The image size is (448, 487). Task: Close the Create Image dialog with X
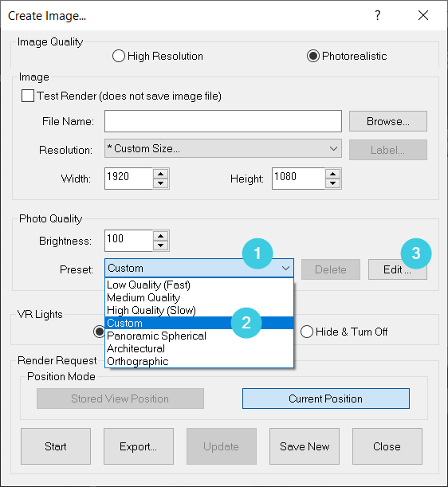click(x=423, y=15)
